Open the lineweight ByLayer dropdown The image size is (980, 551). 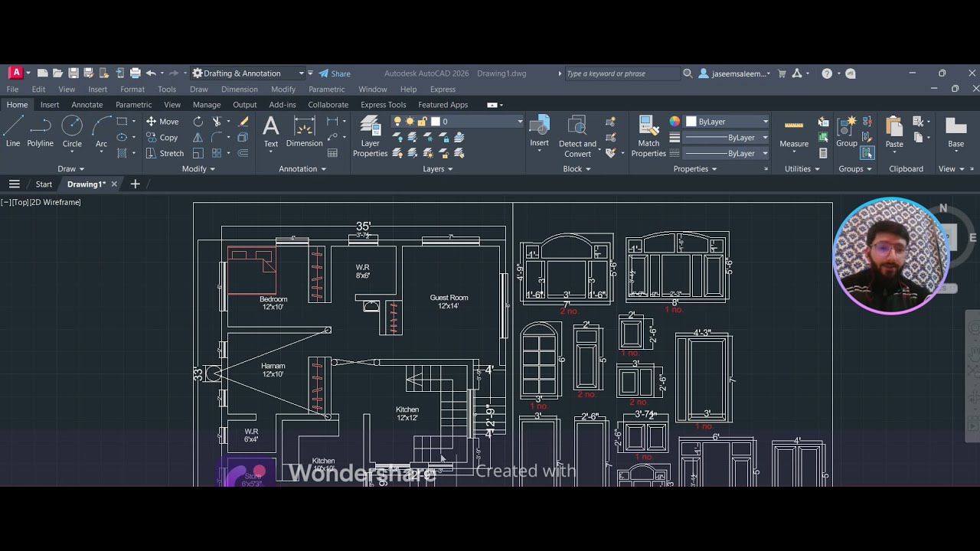pyautogui.click(x=765, y=138)
